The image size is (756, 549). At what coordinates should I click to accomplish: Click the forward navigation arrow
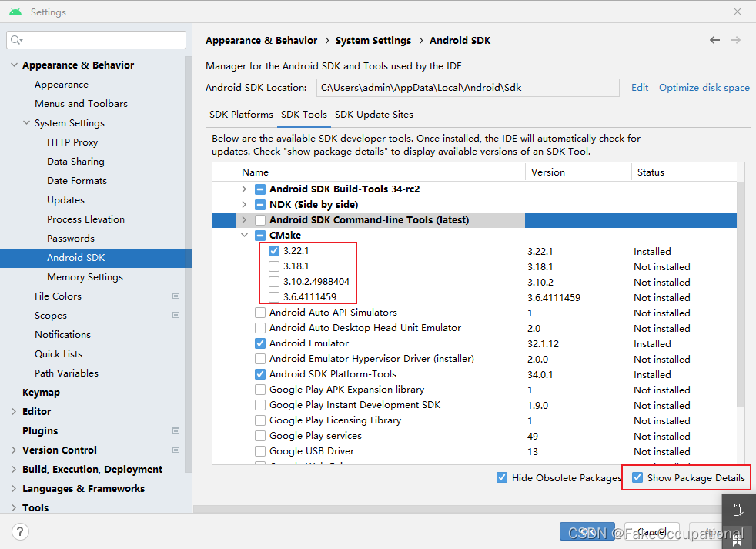[x=735, y=40]
